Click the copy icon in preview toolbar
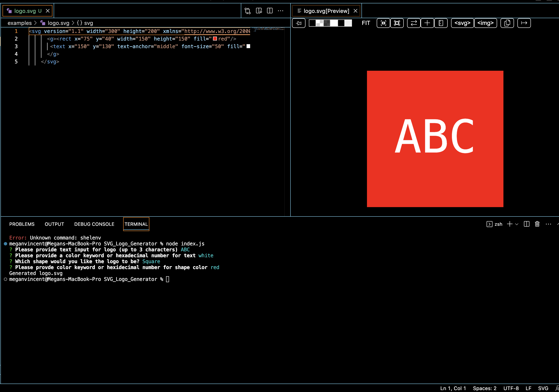Image resolution: width=559 pixels, height=392 pixels. 507,23
